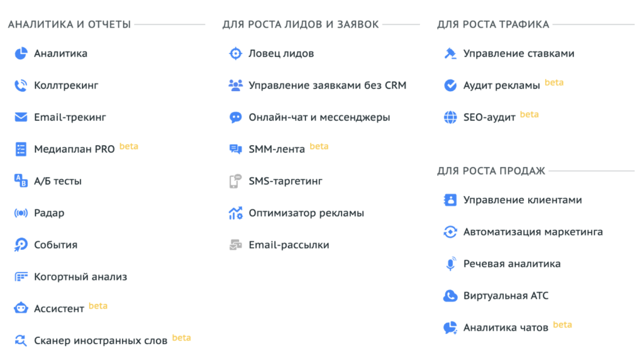Open Аналитика чатов
The width and height of the screenshot is (644, 358).
click(x=506, y=328)
